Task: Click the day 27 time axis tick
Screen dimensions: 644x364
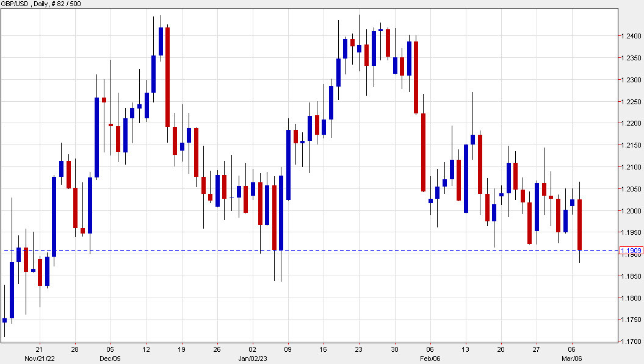Action: point(537,349)
